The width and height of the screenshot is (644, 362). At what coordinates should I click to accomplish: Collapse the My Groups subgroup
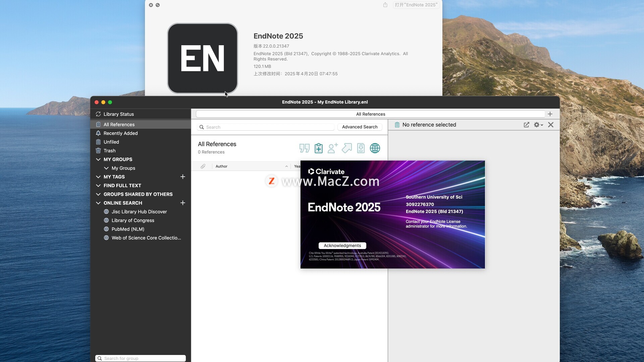click(x=106, y=168)
